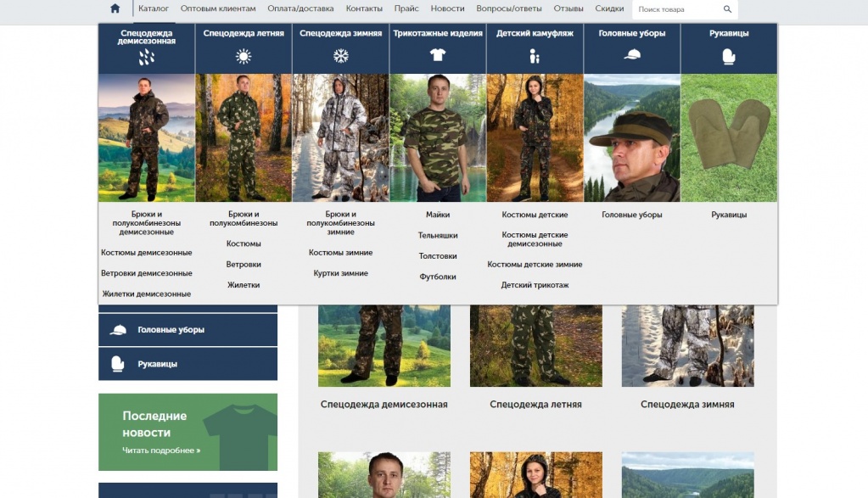The width and height of the screenshot is (868, 498).
Task: Open the Каталог menu item
Action: (x=154, y=8)
